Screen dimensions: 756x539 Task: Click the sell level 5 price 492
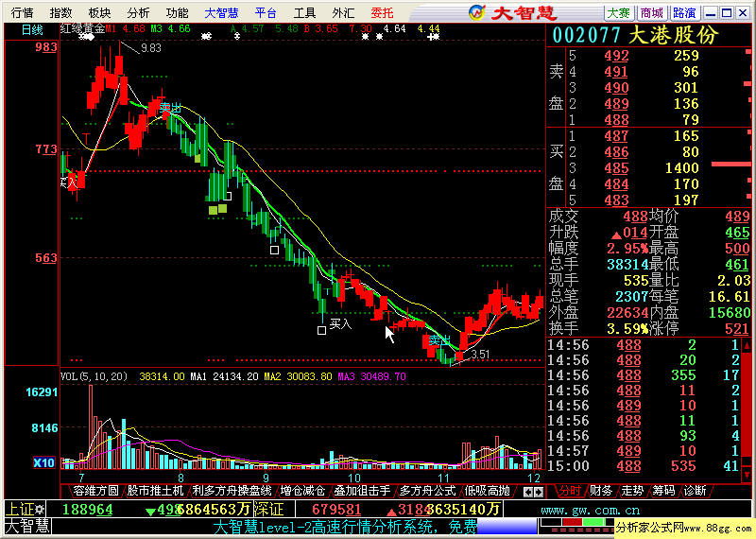616,56
